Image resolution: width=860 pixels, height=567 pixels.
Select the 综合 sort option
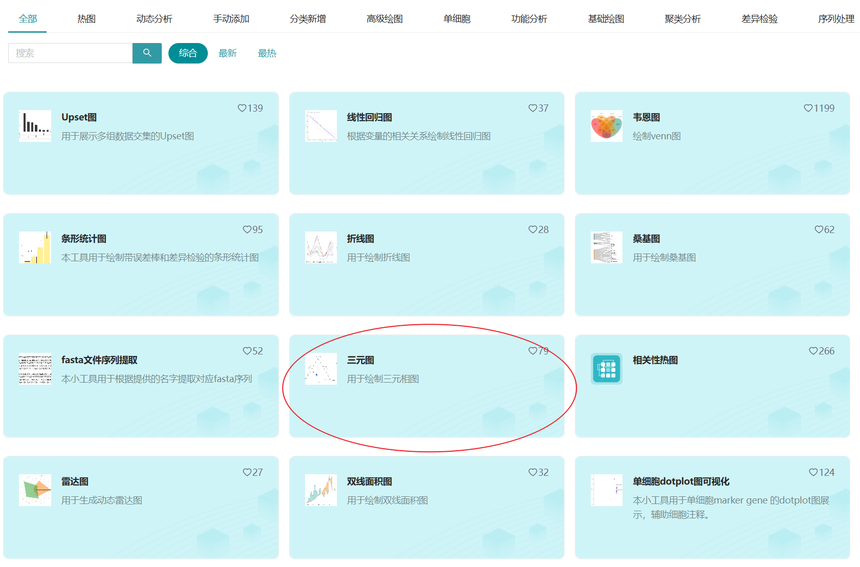tap(188, 53)
